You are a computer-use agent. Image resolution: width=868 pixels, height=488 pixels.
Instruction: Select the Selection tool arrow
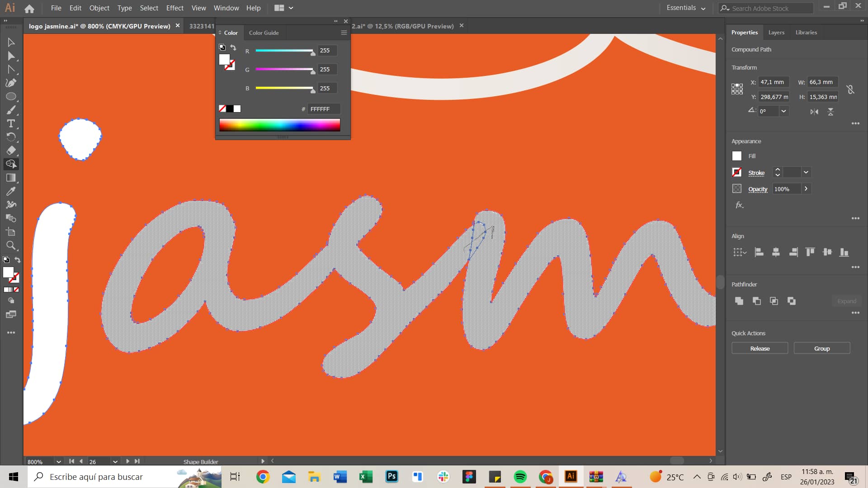point(11,42)
